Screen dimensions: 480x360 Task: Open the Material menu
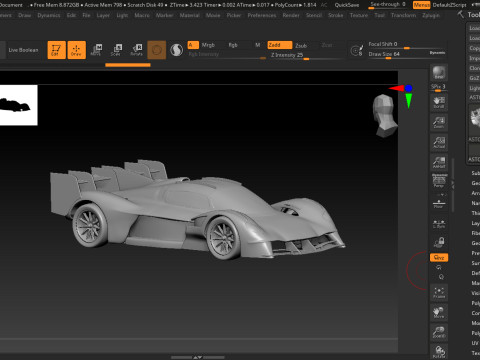[189, 15]
